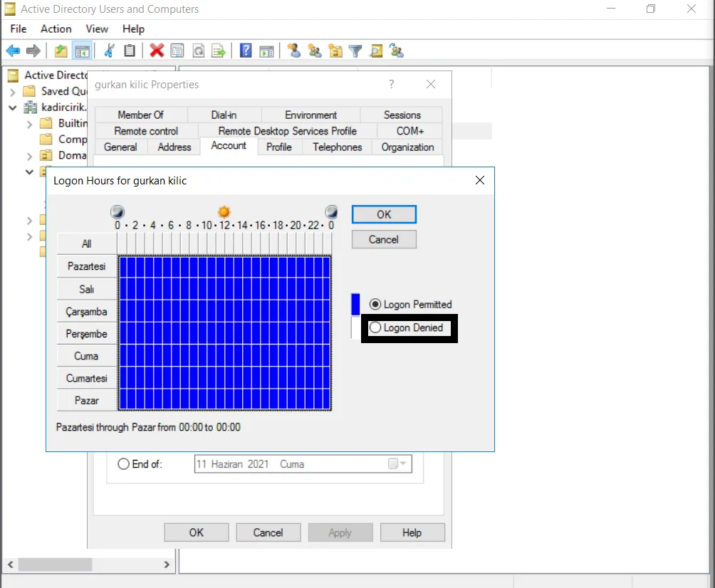
Task: Open the Remote control tab
Action: (x=147, y=131)
